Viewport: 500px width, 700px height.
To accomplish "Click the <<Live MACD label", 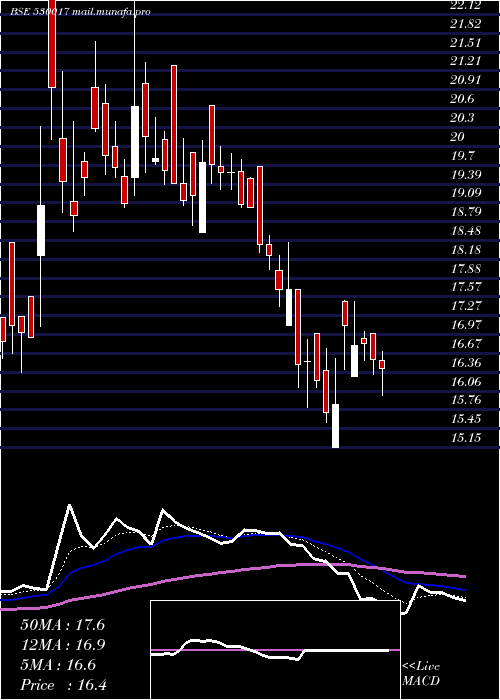I will 421,674.
